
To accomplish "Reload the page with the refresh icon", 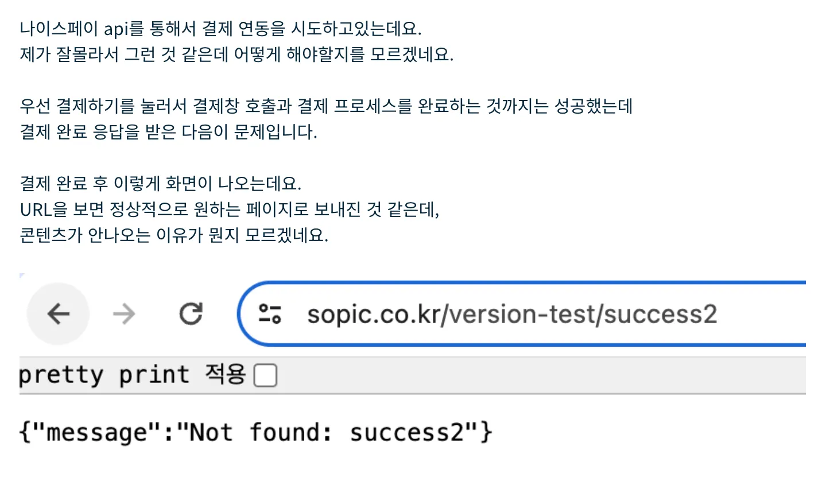I will pos(191,314).
